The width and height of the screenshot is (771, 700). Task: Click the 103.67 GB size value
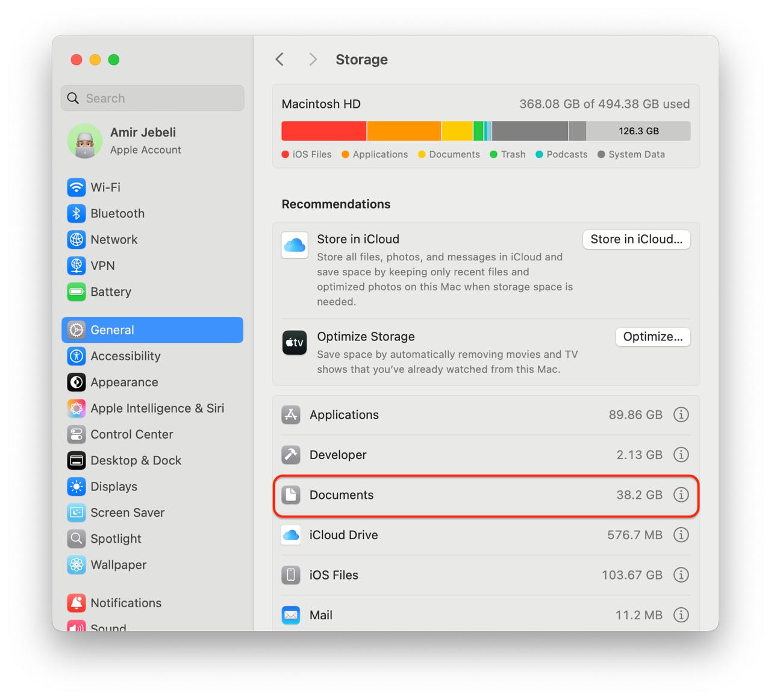[632, 575]
